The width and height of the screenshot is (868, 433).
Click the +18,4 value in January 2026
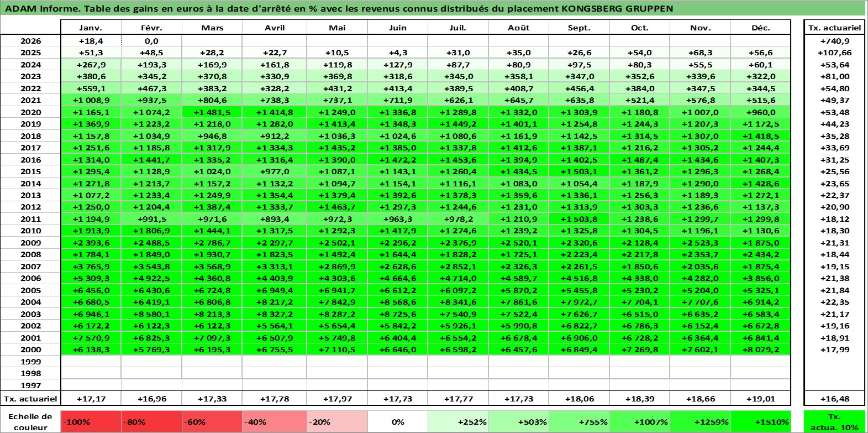(91, 41)
